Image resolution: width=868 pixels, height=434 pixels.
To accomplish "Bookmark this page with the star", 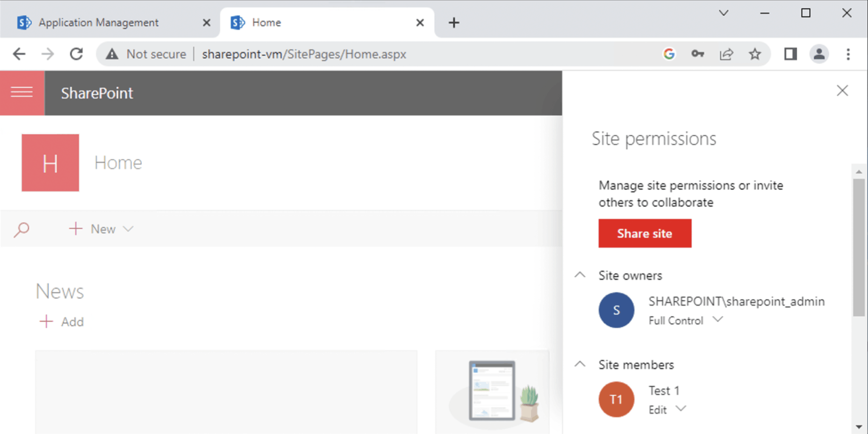I will pos(755,54).
